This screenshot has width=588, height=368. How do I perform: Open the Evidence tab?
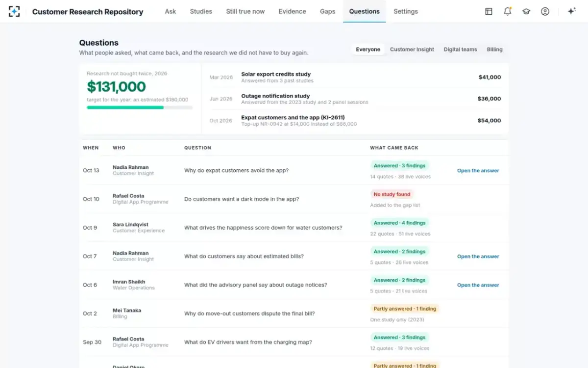point(293,11)
